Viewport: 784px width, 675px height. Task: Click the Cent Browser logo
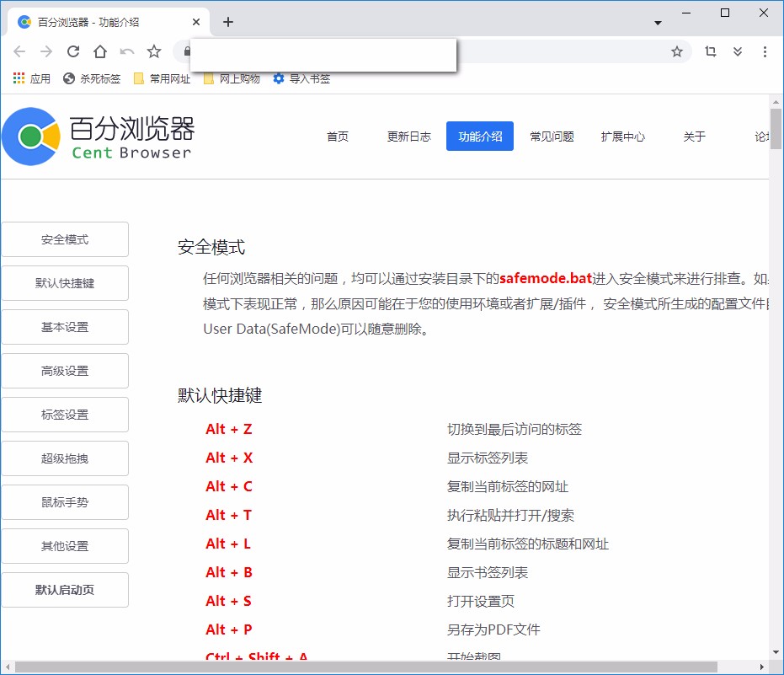[x=34, y=136]
